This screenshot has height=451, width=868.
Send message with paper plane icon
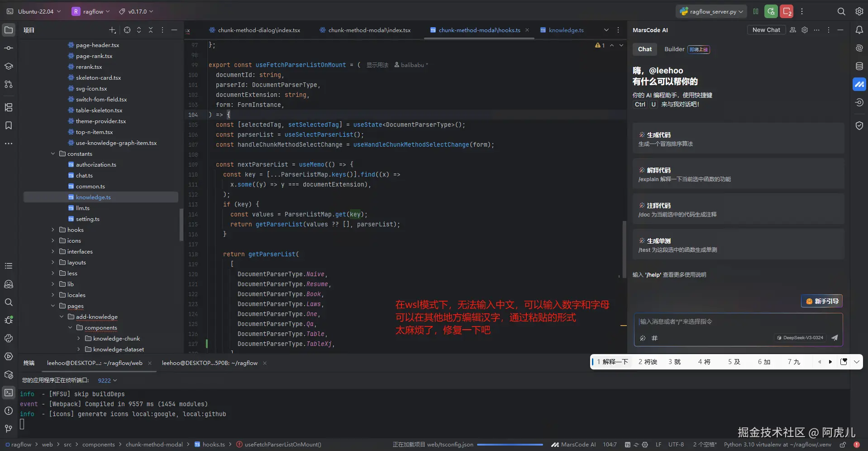click(x=835, y=338)
